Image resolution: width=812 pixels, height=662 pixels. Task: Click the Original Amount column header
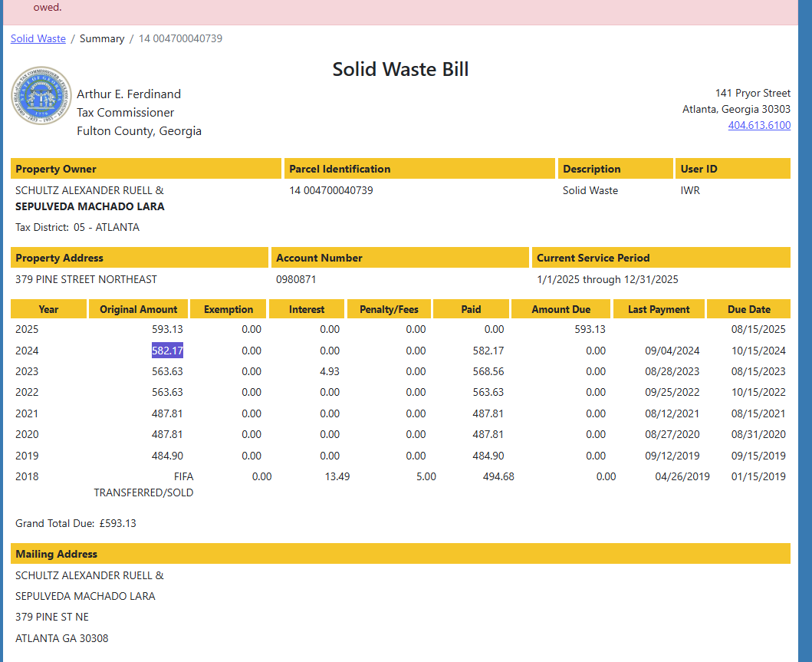tap(139, 309)
